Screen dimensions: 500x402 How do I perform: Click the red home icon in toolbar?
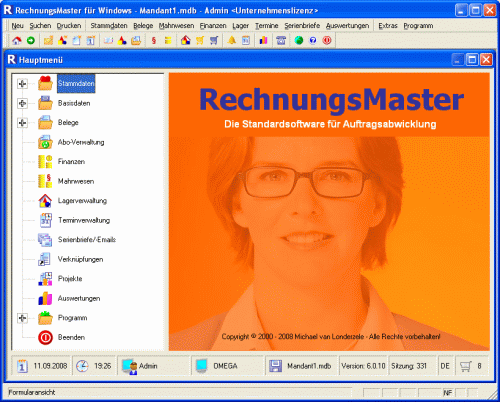coord(17,41)
